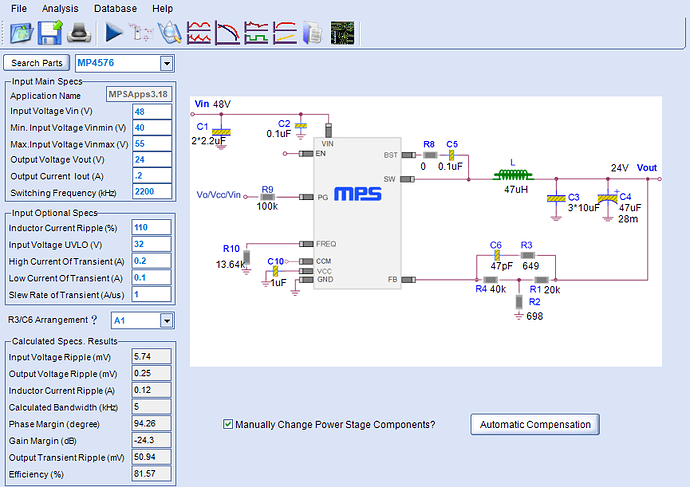Expand the R3/C6 Arrangement A1 dropdown
The width and height of the screenshot is (690, 487).
(167, 321)
